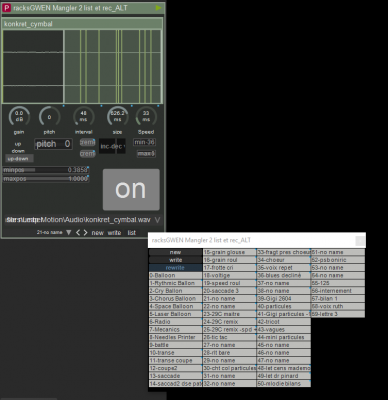Select preset 6-Radio
The image size is (388, 400).
175,322
